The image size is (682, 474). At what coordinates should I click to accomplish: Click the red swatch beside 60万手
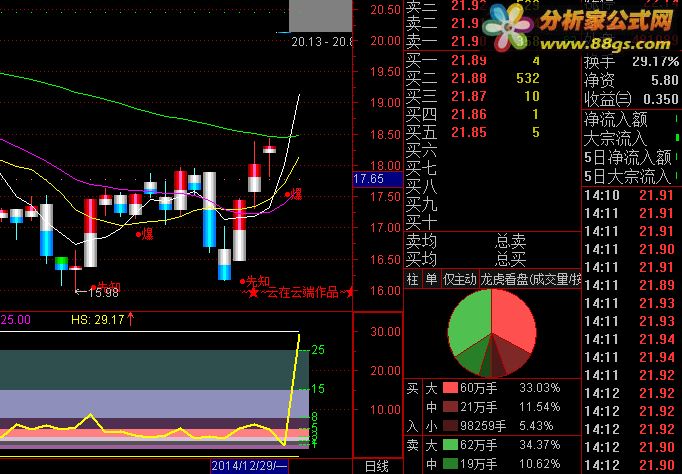450,388
